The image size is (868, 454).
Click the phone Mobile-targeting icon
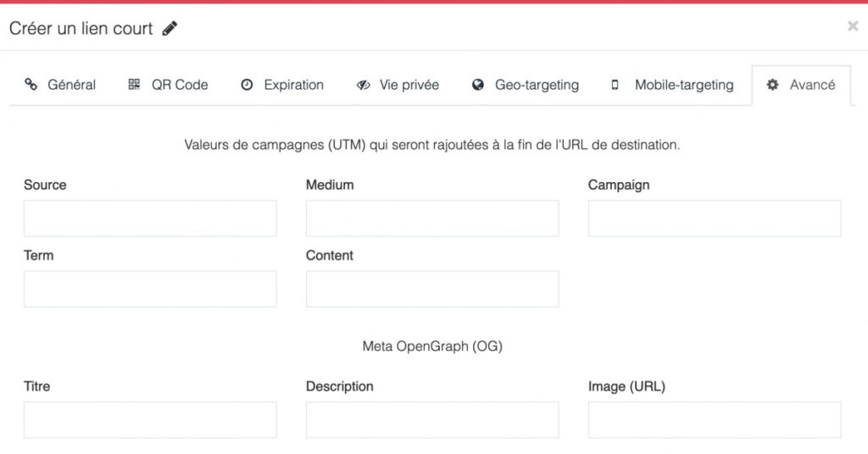click(615, 85)
